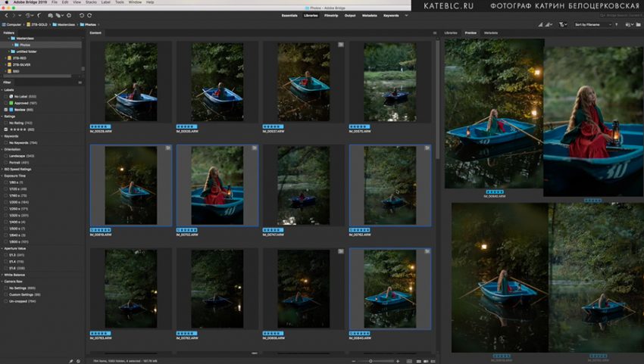The width and height of the screenshot is (644, 364).
Task: Open the Content panel options menu icon
Action: click(x=435, y=33)
